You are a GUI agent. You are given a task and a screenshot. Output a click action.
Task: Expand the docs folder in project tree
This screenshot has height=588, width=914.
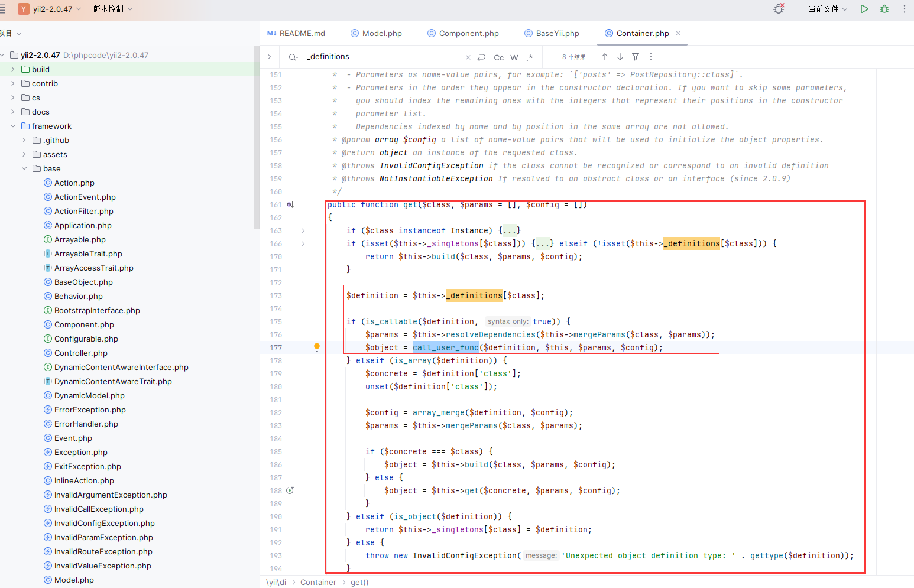click(13, 112)
